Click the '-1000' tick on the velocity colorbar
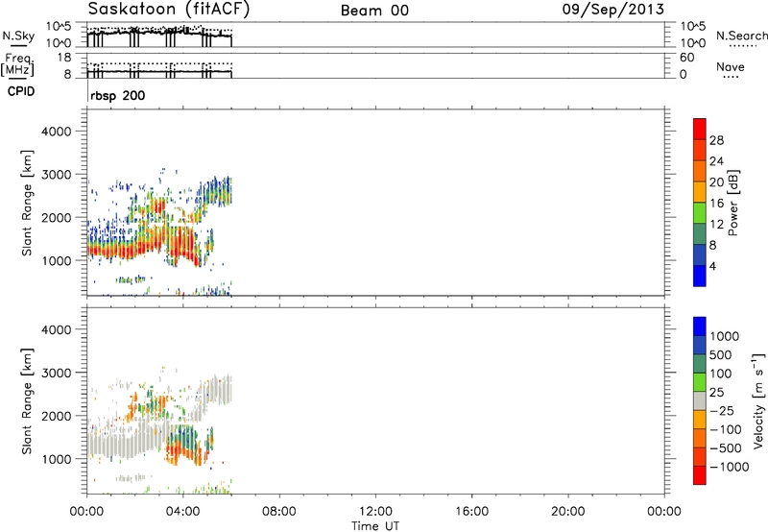768x532 pixels. (x=729, y=467)
